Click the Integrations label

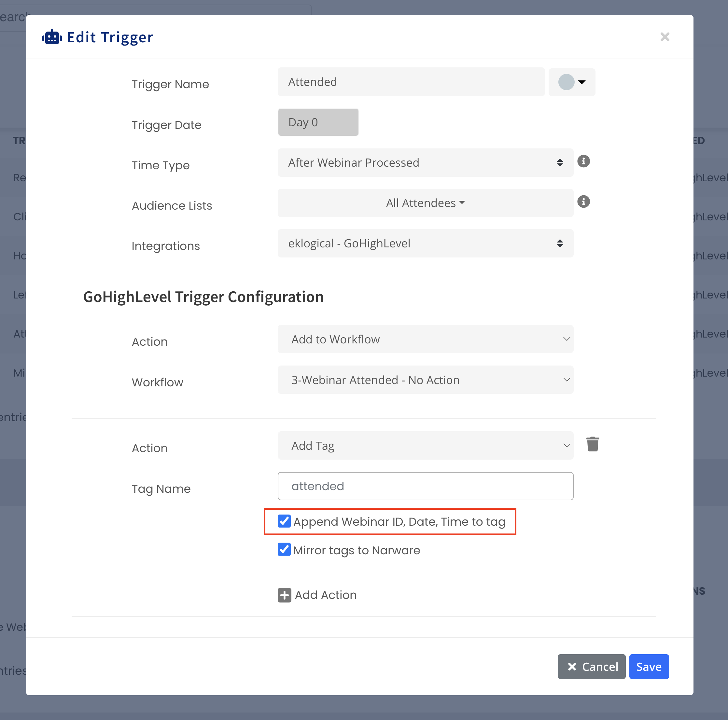[x=166, y=246]
